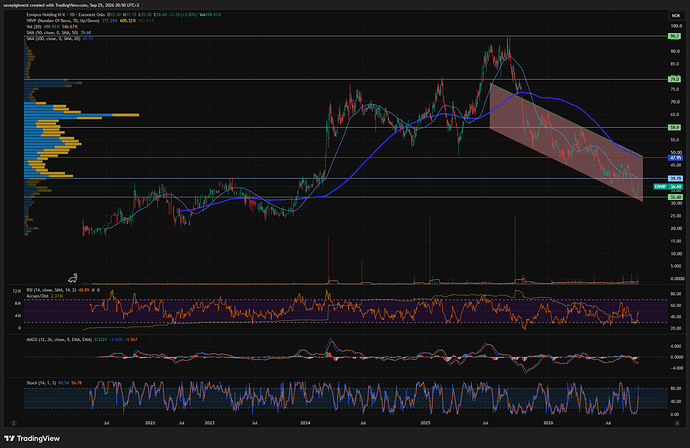Select the SMA (50, close) indicator legend
This screenshot has width=690, height=448.
point(52,33)
